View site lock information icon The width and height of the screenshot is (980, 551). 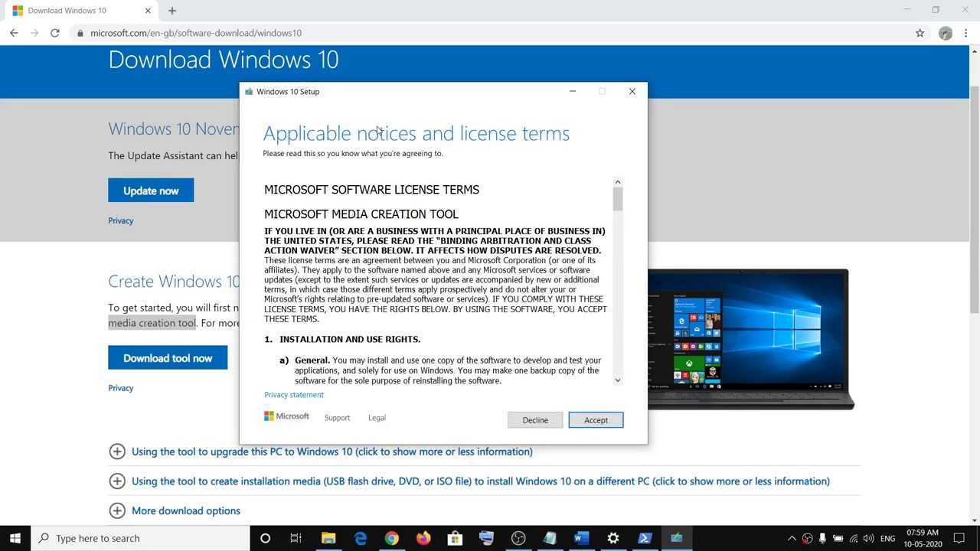[x=80, y=33]
